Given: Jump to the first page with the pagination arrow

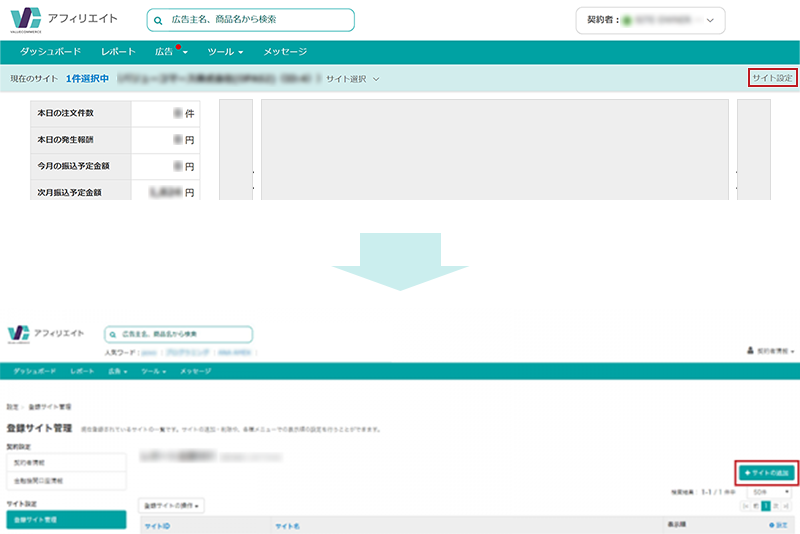Looking at the screenshot, I should tap(743, 507).
